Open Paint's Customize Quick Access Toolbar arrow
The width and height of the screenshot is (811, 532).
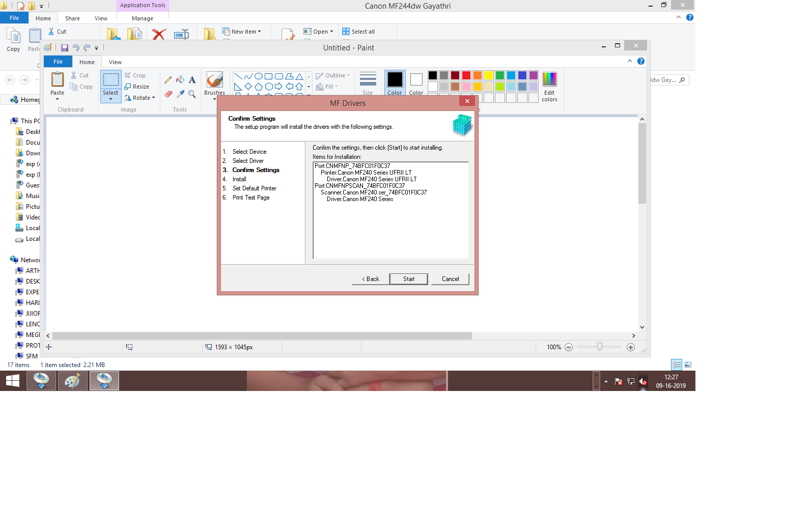(x=96, y=48)
